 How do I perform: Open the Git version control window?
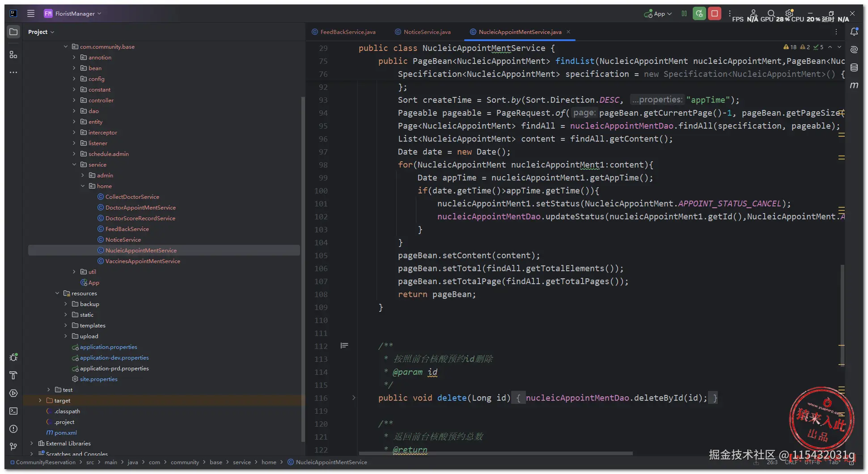13,447
